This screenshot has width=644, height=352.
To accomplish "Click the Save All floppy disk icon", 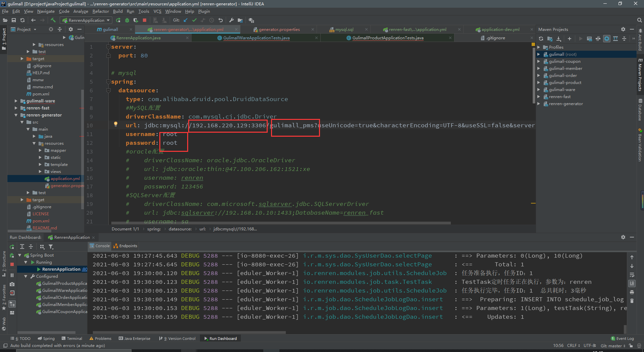I will point(14,20).
